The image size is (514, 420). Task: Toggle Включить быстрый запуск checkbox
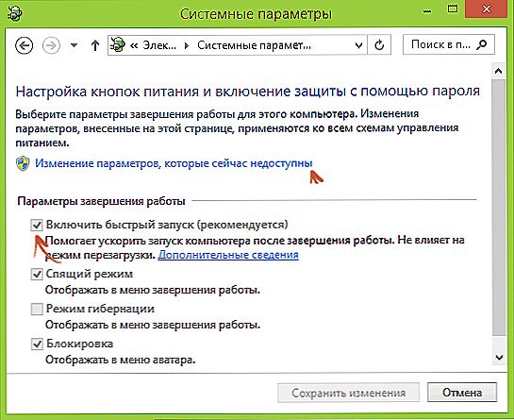(x=37, y=225)
